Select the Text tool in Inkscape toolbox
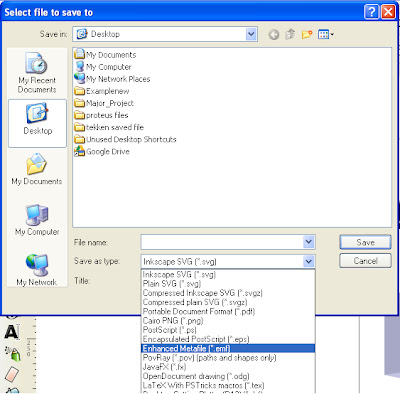 12,332
